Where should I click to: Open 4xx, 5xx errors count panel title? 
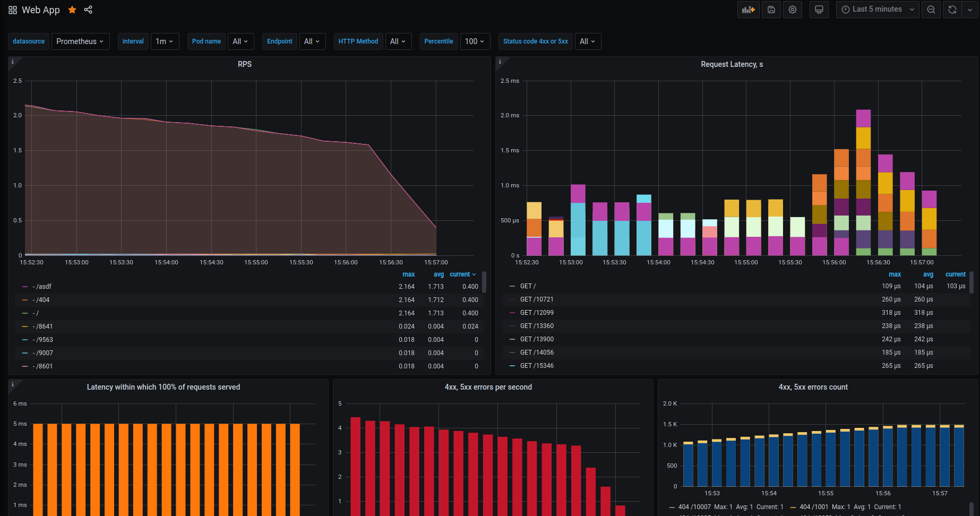[x=813, y=387]
